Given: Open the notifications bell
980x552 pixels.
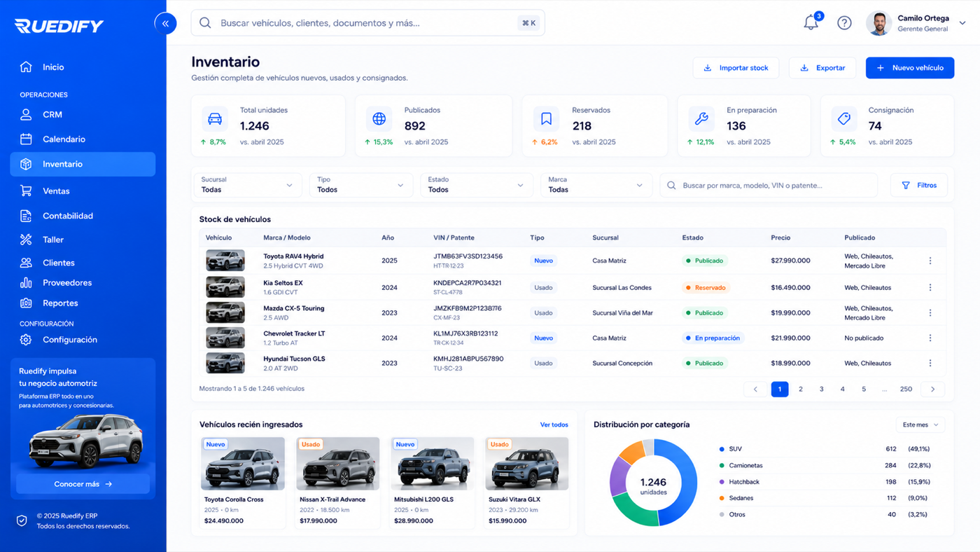Looking at the screenshot, I should (x=811, y=22).
